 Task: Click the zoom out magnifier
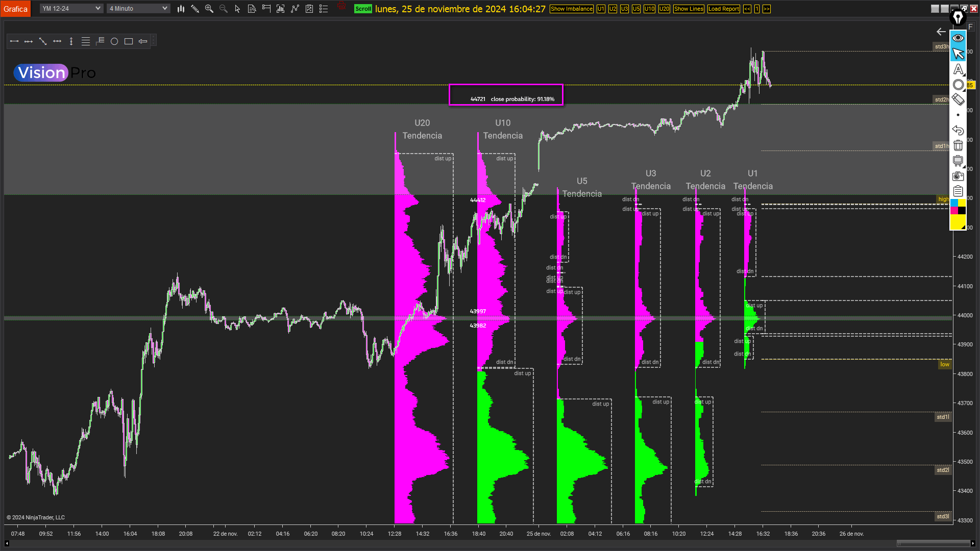[224, 9]
